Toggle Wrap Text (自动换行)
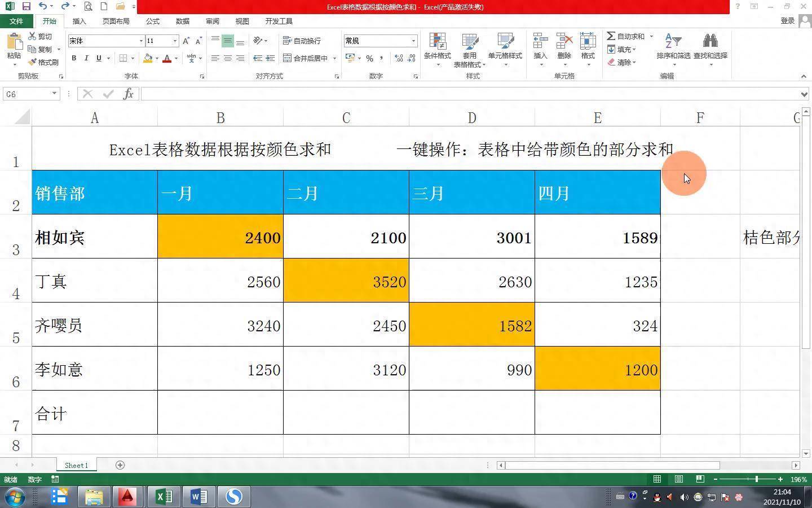Image resolution: width=812 pixels, height=508 pixels. click(x=302, y=41)
